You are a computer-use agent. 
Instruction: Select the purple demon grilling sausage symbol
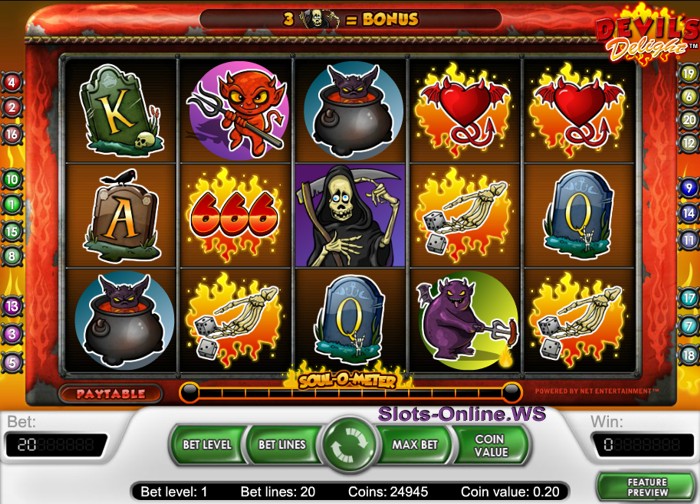(x=466, y=320)
